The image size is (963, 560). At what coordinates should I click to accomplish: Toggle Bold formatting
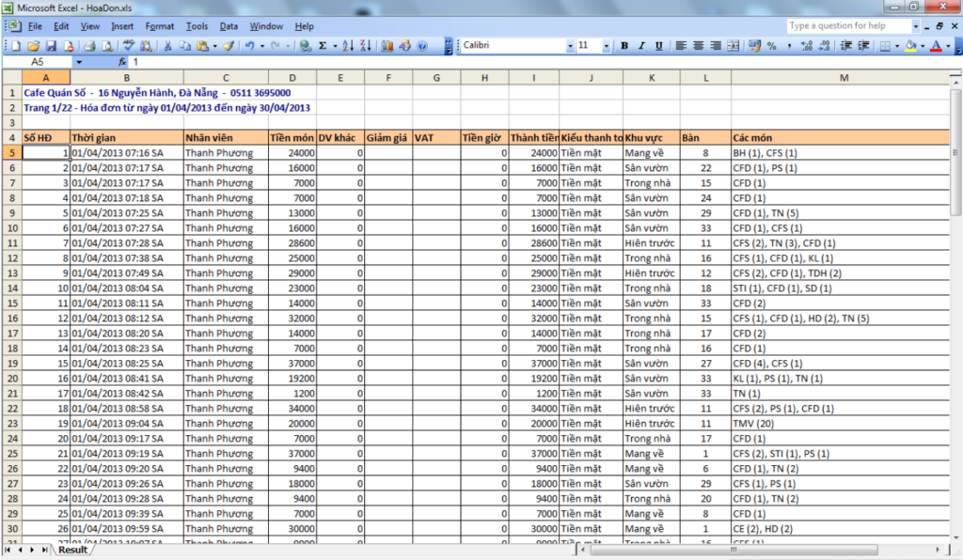[x=624, y=46]
